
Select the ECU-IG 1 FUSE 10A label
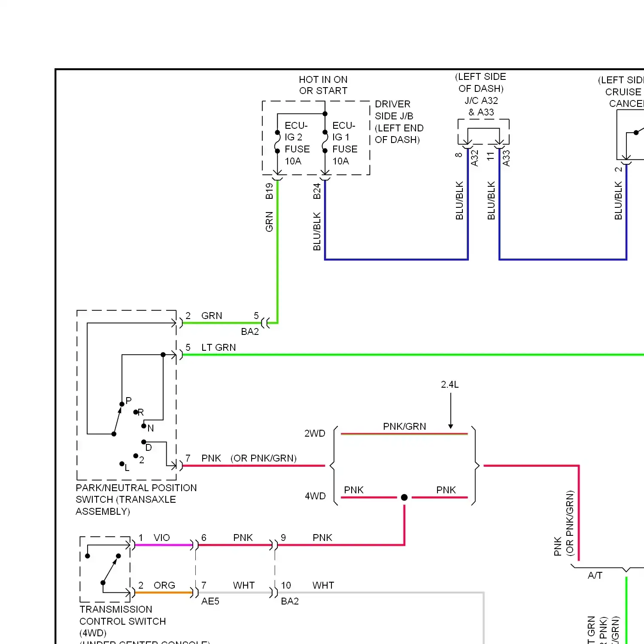pyautogui.click(x=345, y=143)
